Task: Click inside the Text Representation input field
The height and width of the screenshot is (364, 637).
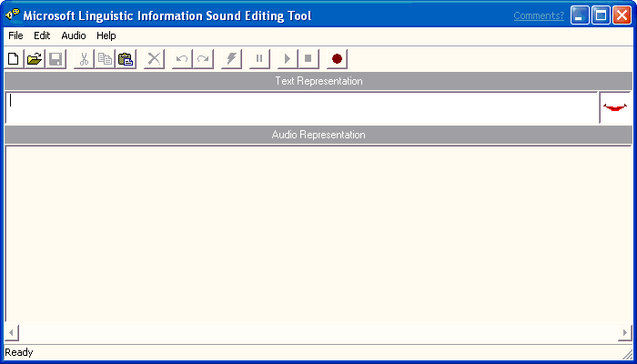Action: pyautogui.click(x=301, y=107)
